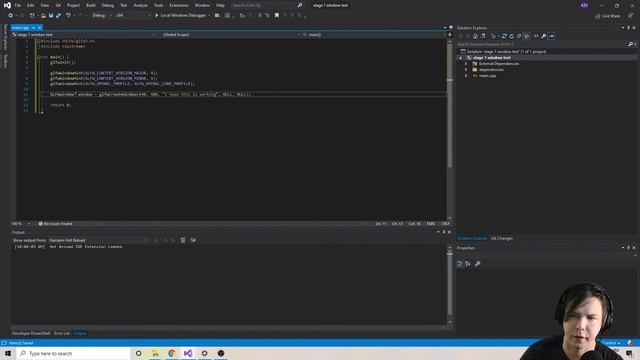
Task: Click the Search Solution Explorer field
Action: pyautogui.click(x=542, y=44)
